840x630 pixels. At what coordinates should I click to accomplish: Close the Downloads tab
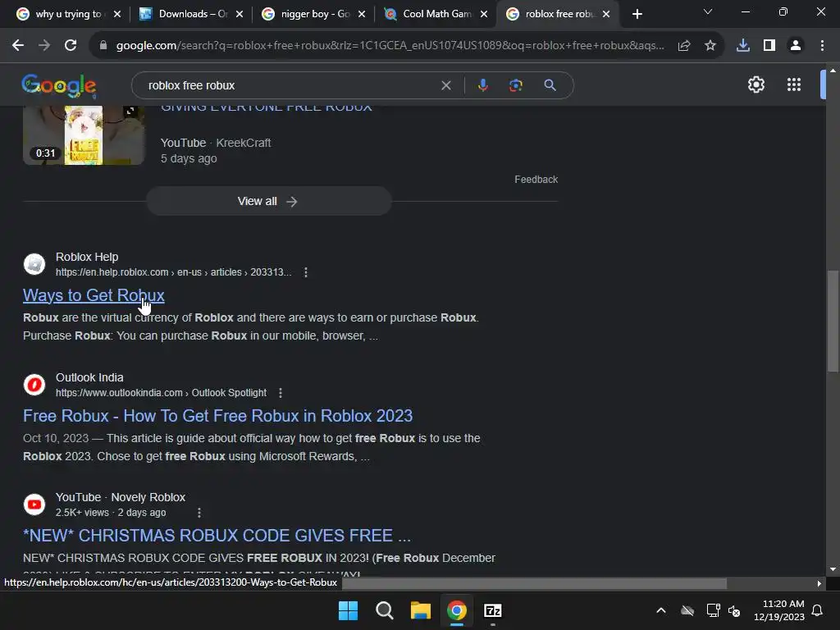[x=240, y=14]
